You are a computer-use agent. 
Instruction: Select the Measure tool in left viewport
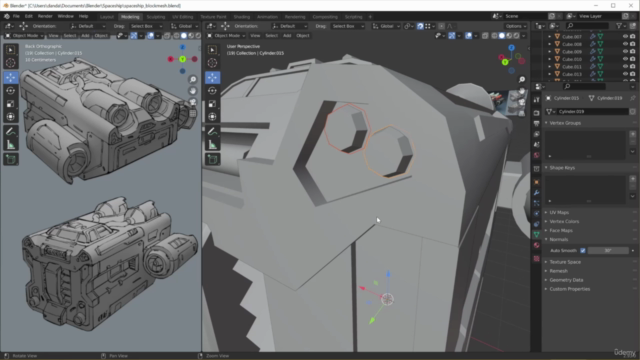click(11, 144)
